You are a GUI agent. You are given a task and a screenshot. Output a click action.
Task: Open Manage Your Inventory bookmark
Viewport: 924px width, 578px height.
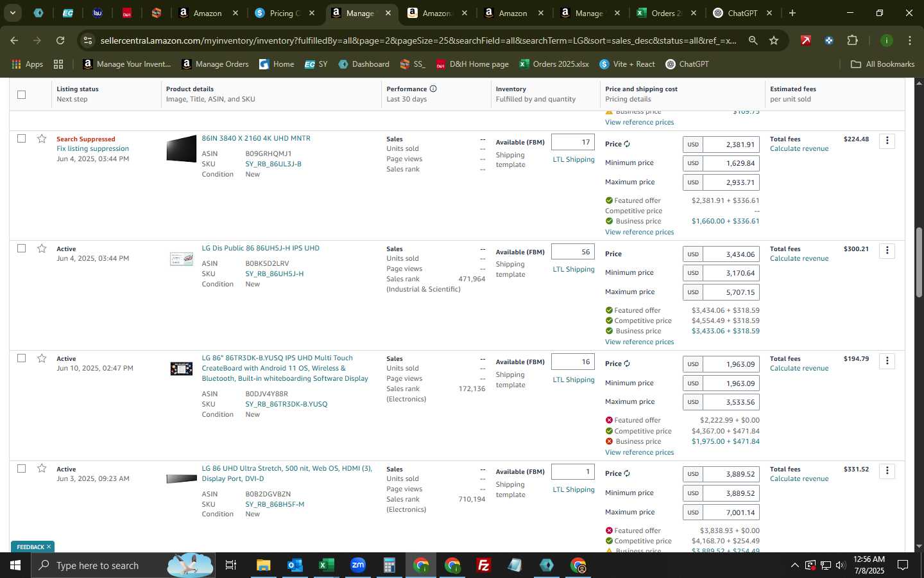127,64
